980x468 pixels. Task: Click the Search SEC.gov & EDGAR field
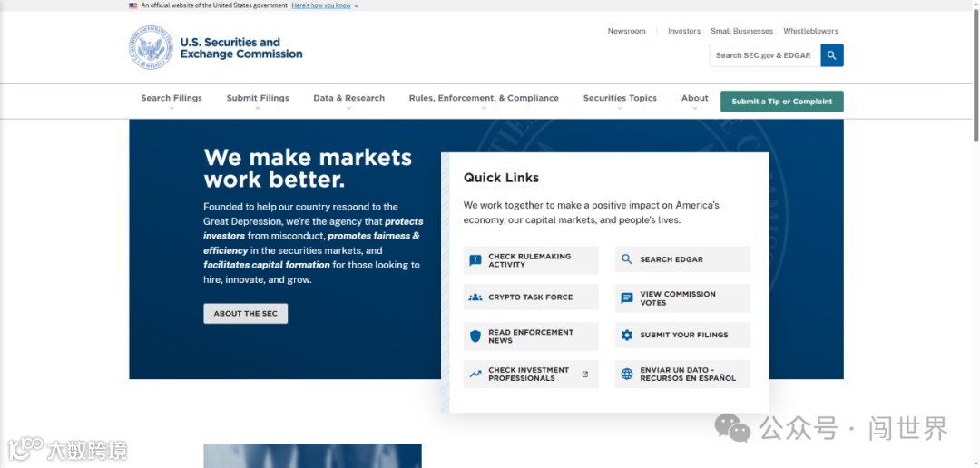(x=765, y=55)
